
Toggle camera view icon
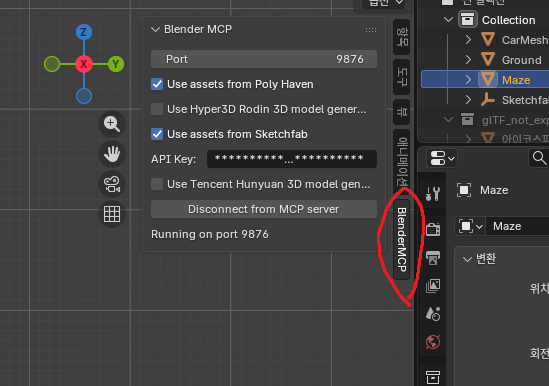pyautogui.click(x=112, y=184)
